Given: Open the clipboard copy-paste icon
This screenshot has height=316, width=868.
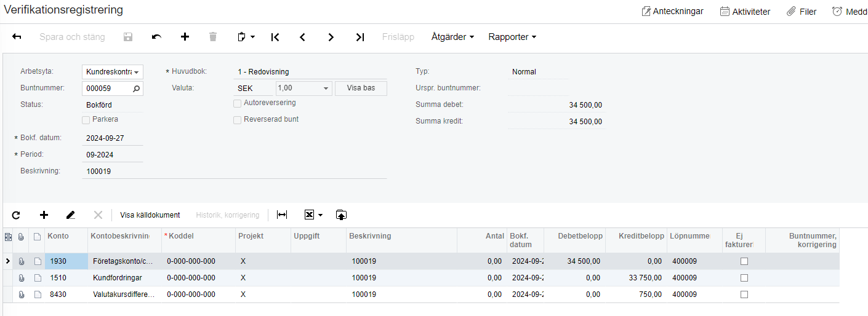Looking at the screenshot, I should coord(242,37).
